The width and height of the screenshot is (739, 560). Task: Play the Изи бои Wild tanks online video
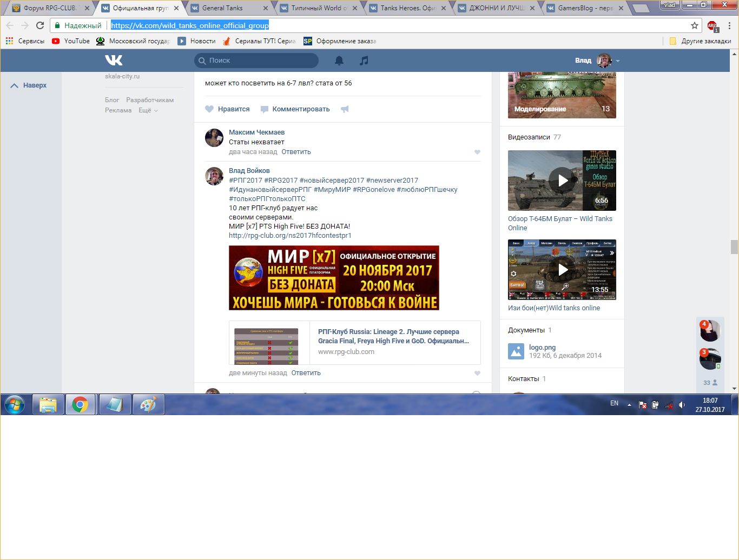[562, 270]
